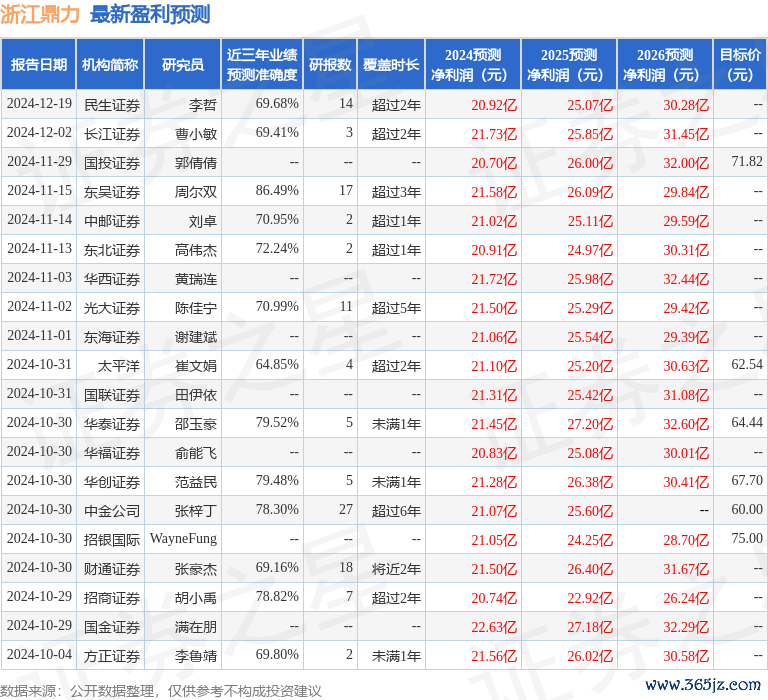This screenshot has height=700, width=768.
Task: Click the 研报数 column header
Action: coord(330,65)
